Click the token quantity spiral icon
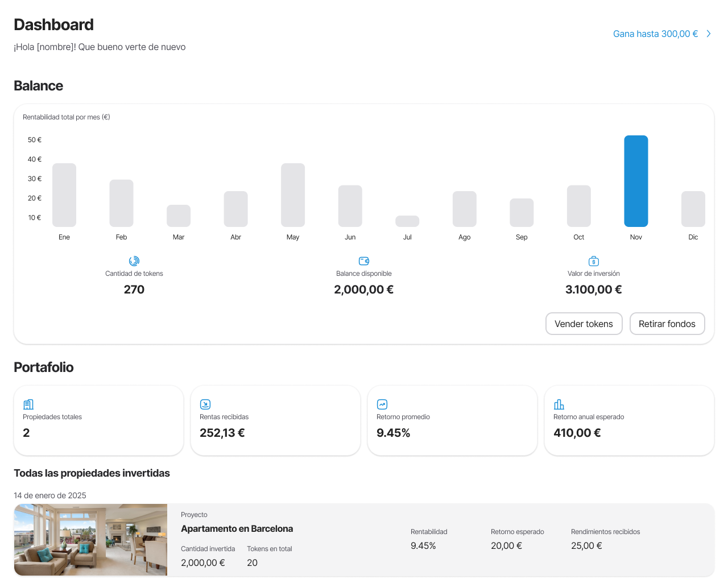The width and height of the screenshot is (728, 583). point(134,261)
